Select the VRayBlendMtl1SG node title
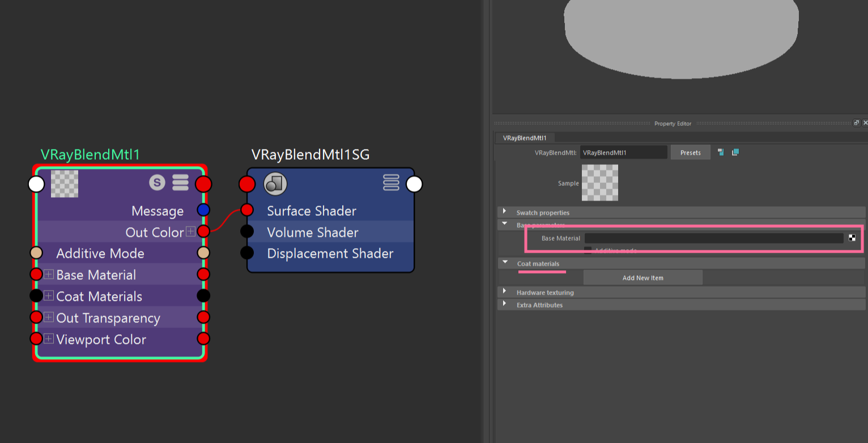The height and width of the screenshot is (443, 868). [310, 155]
